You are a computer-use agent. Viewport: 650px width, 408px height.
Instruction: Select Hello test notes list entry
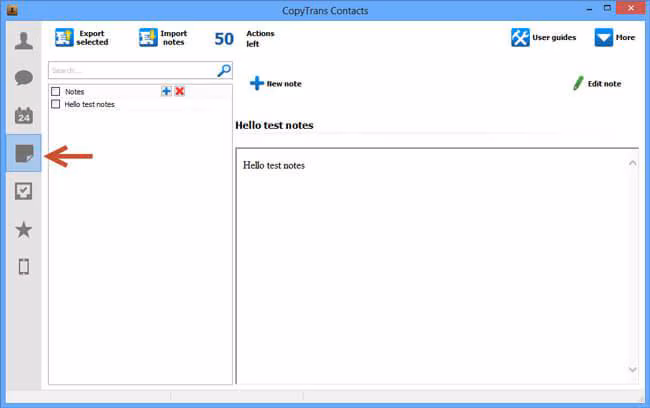pyautogui.click(x=90, y=104)
